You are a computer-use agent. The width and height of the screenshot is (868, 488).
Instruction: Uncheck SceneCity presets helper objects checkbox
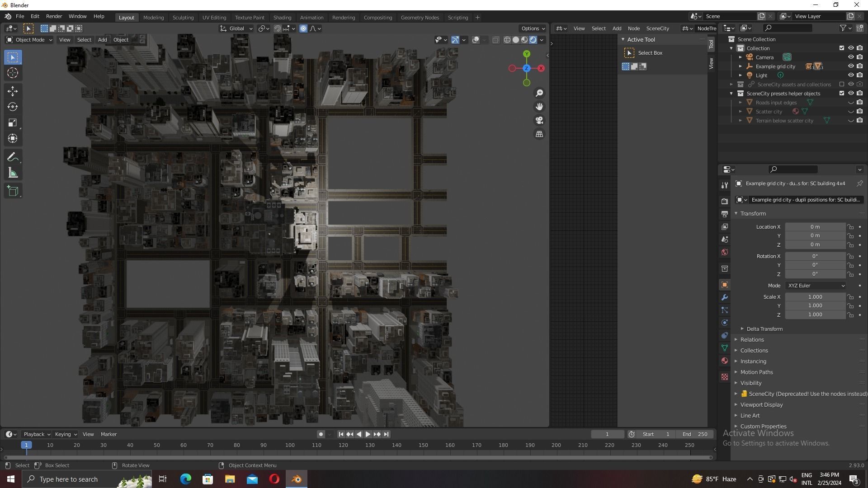point(841,94)
